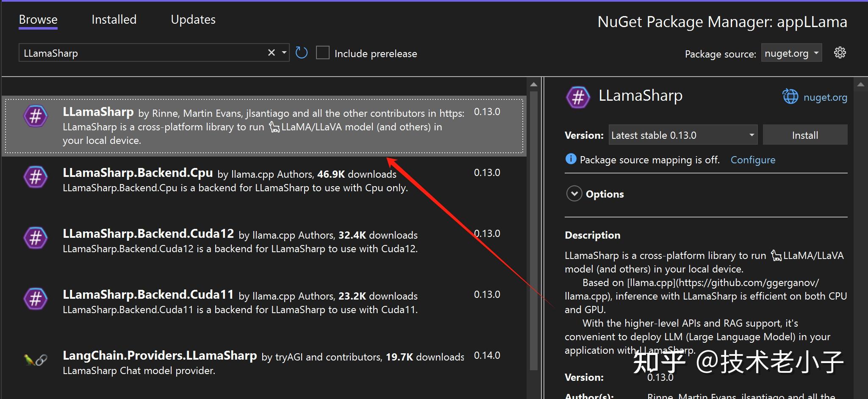Enable the Include prerelease checkbox
The width and height of the screenshot is (868, 399).
point(323,53)
